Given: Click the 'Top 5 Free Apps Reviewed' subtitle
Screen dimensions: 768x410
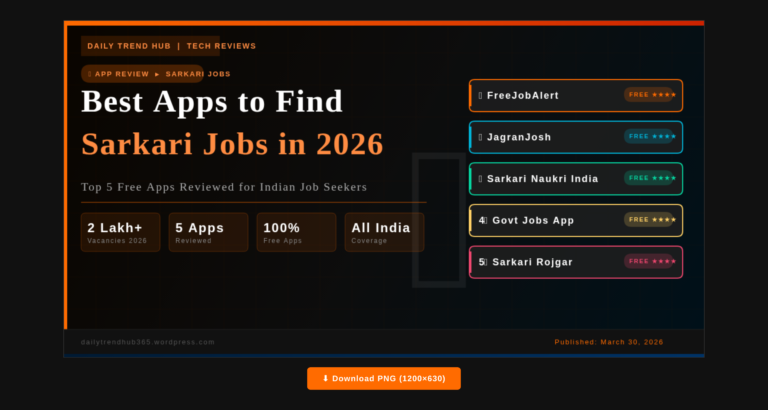Looking at the screenshot, I should tap(224, 187).
